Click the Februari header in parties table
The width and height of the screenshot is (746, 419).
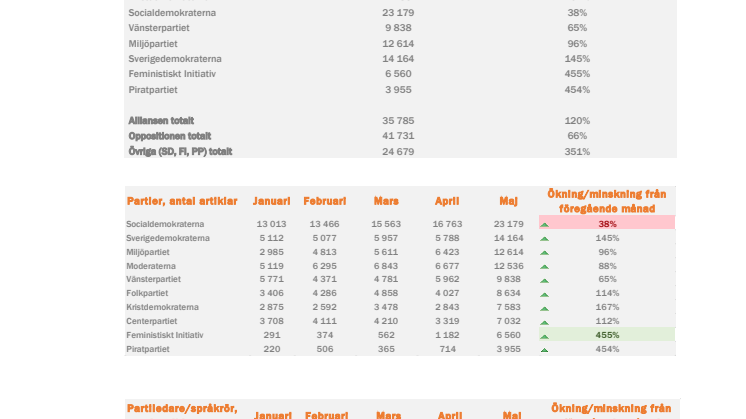(325, 201)
